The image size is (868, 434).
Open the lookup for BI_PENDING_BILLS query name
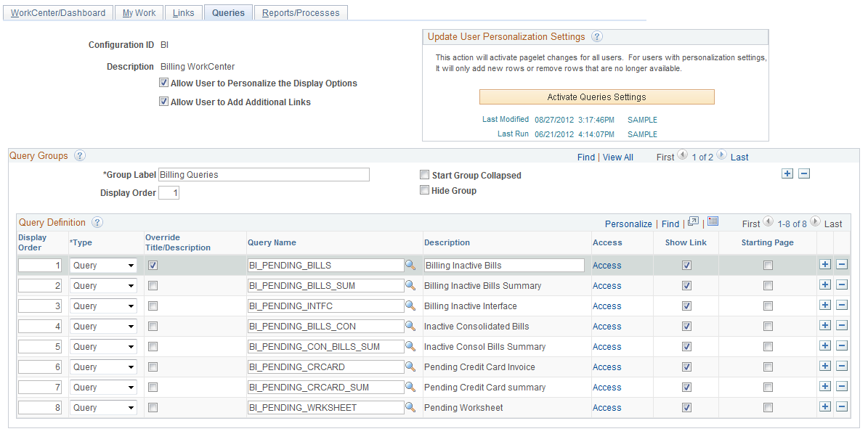click(410, 265)
